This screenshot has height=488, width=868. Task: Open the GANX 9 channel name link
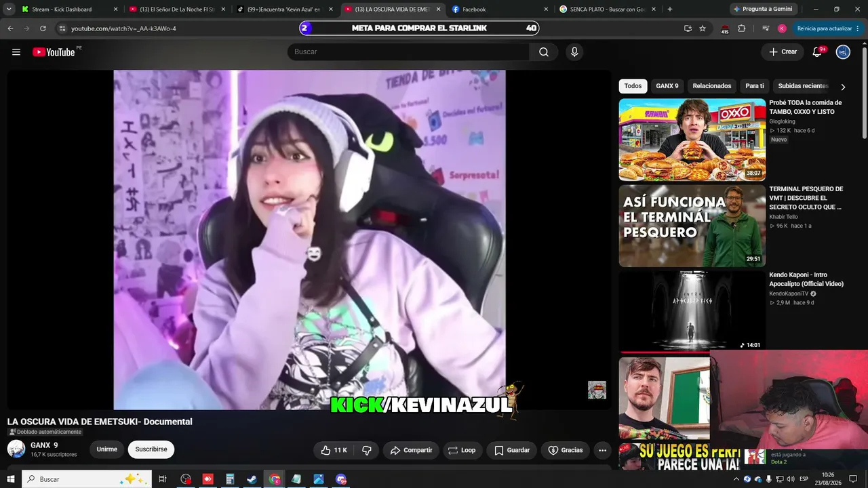point(44,445)
